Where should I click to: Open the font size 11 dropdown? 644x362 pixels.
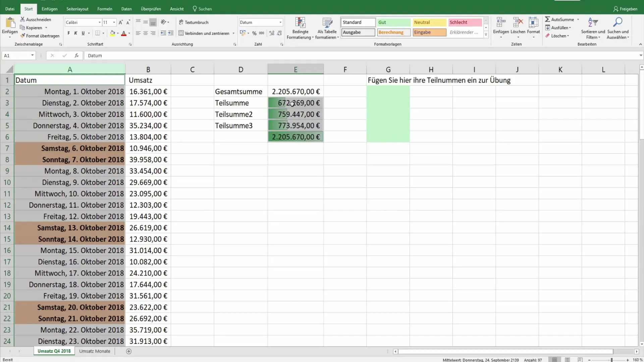pos(114,22)
